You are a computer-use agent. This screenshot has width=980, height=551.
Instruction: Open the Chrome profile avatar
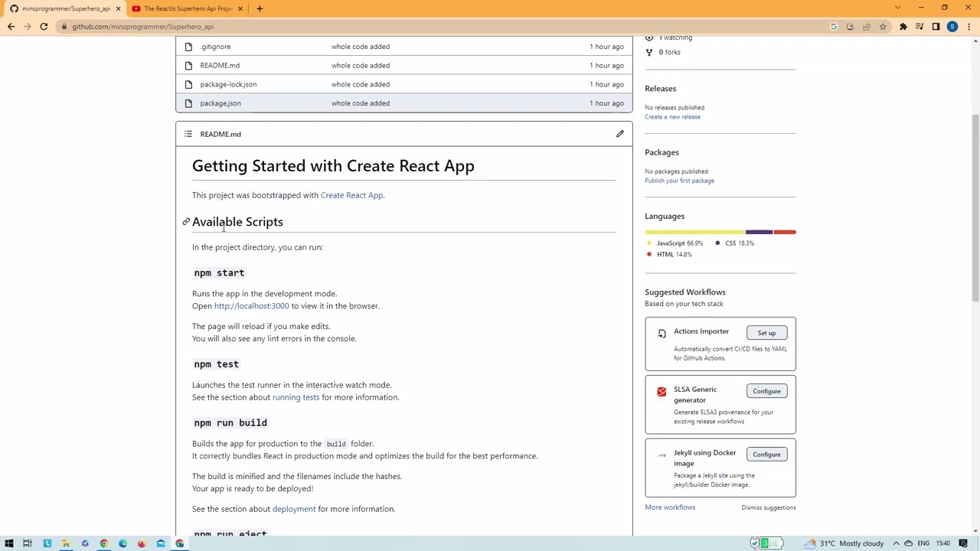pos(952,27)
